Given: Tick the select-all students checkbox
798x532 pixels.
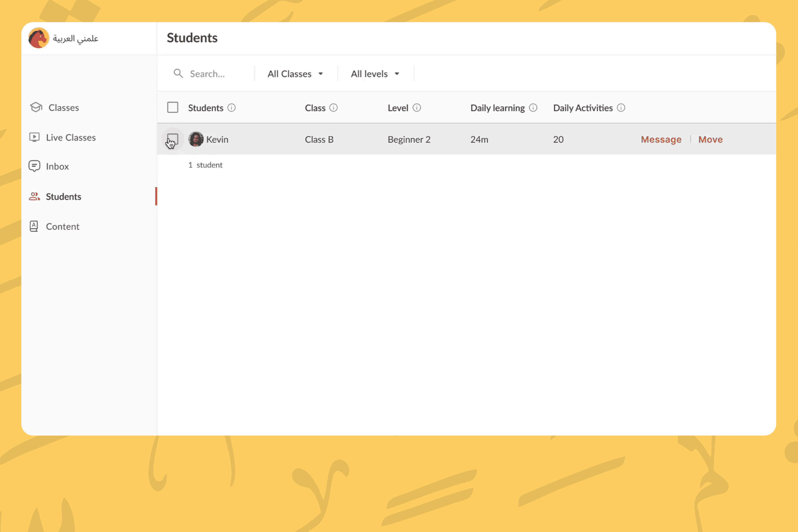Looking at the screenshot, I should (173, 108).
